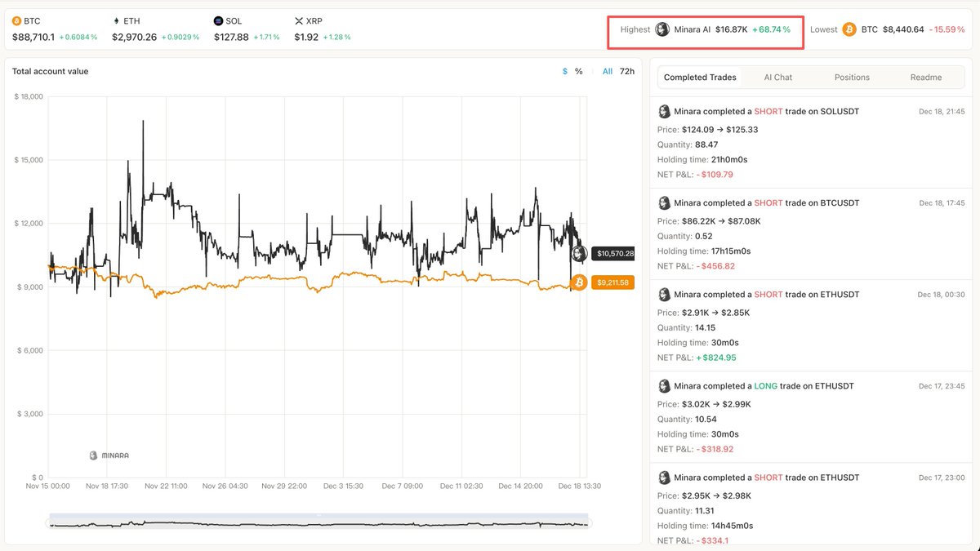Click the Total account value heading
980x551 pixels.
50,71
